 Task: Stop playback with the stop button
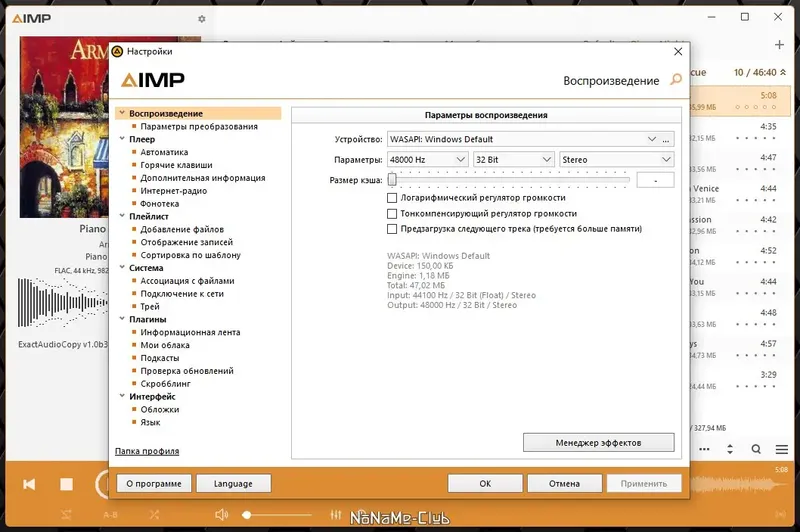click(x=66, y=484)
